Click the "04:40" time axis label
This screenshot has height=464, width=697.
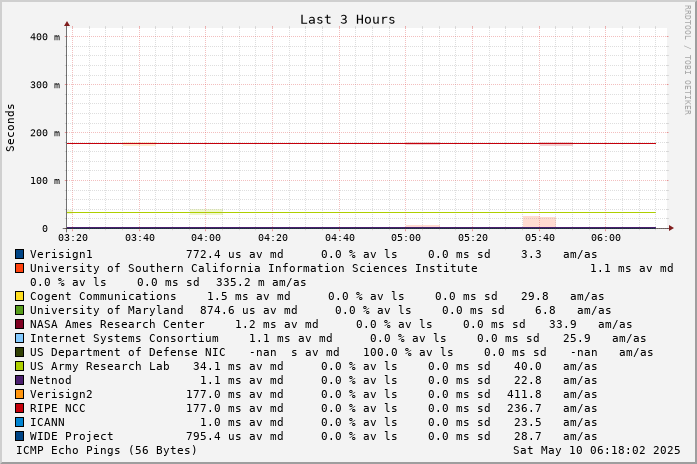(339, 238)
